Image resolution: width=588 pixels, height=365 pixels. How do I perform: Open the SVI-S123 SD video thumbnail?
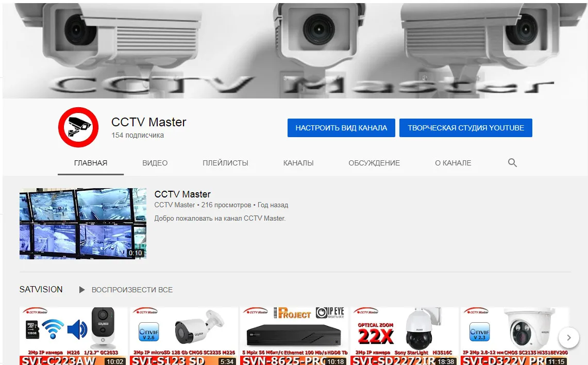tap(184, 336)
